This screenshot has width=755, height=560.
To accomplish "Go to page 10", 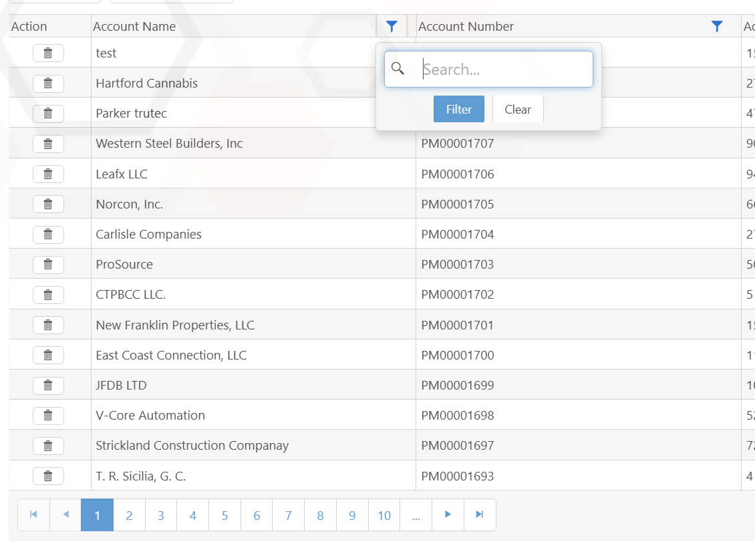I will coord(384,515).
